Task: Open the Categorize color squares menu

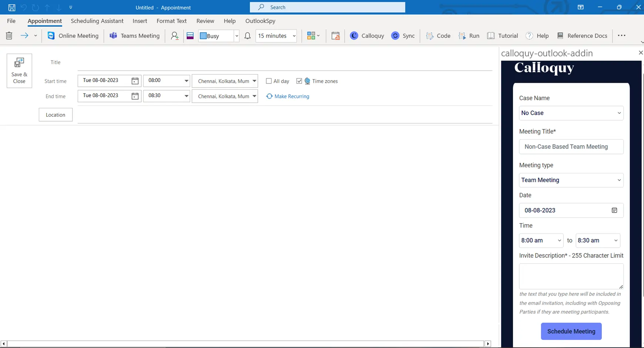Action: [313, 36]
